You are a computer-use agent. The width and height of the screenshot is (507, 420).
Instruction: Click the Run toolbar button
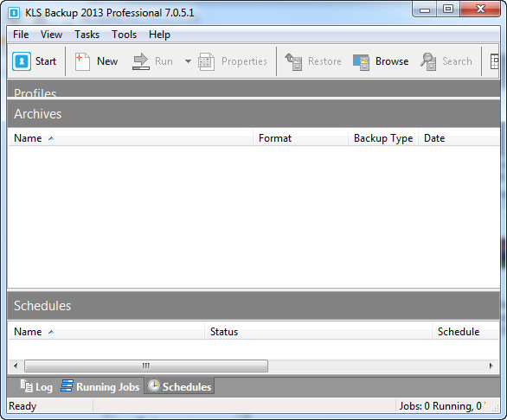152,61
